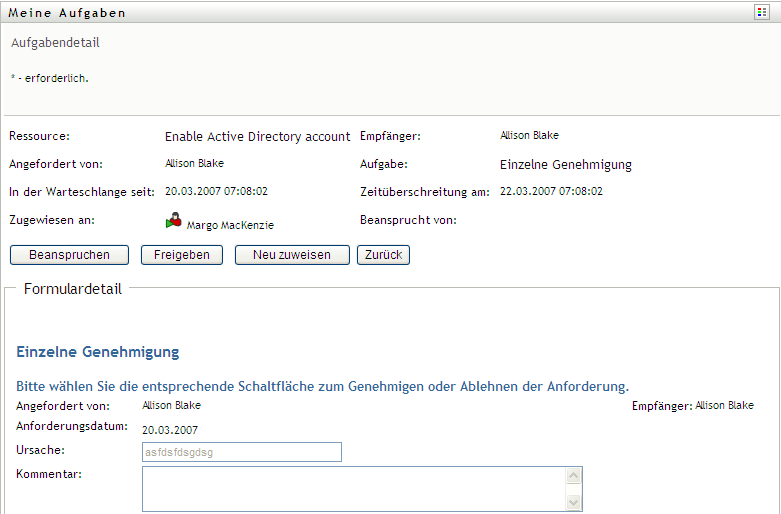Focus the Kommentar text area
781x514 pixels.
coord(354,489)
